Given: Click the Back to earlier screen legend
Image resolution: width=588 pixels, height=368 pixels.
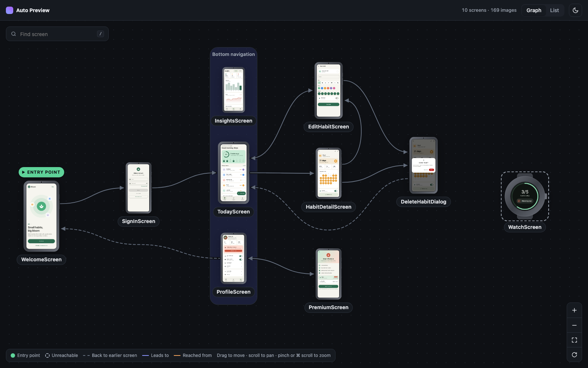Looking at the screenshot, I should point(110,355).
